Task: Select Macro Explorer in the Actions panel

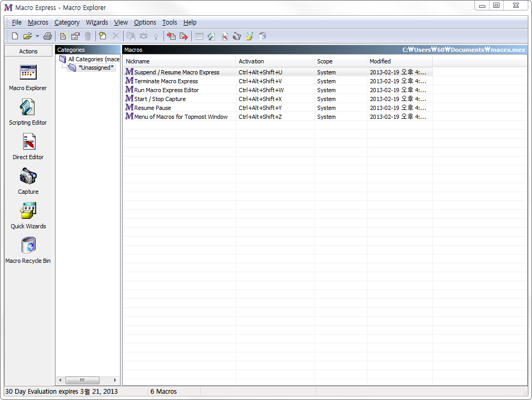Action: (x=28, y=78)
